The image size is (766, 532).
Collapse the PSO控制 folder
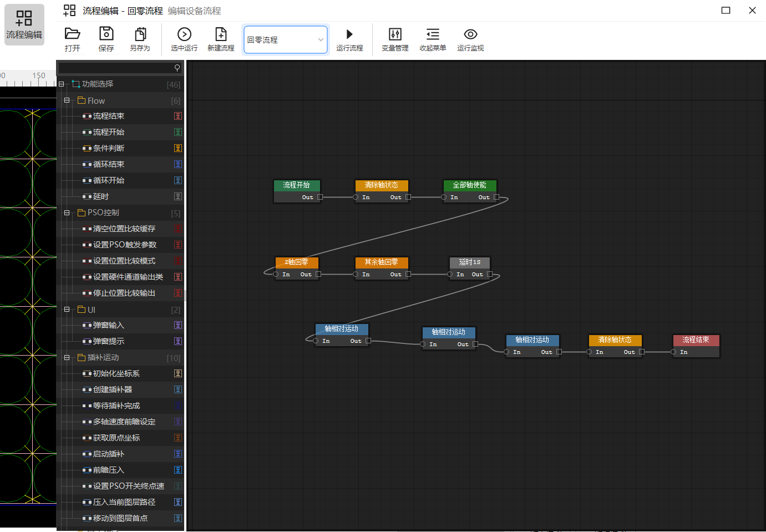67,212
